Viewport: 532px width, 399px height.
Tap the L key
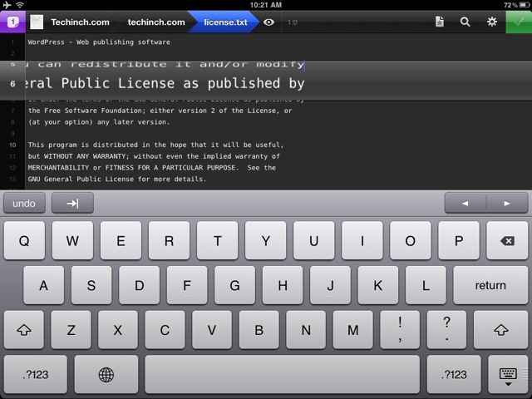coord(426,285)
